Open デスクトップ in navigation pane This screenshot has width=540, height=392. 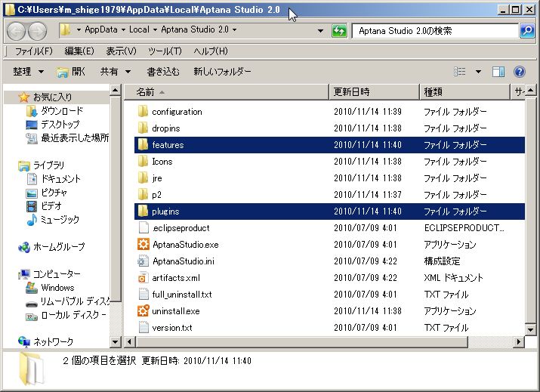[x=60, y=125]
